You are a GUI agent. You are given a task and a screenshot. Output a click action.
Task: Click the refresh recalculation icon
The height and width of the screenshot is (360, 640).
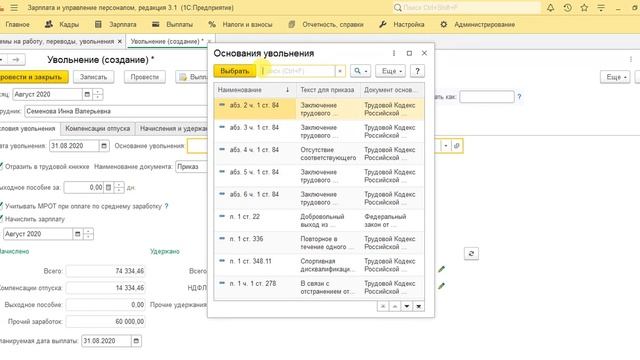click(471, 253)
